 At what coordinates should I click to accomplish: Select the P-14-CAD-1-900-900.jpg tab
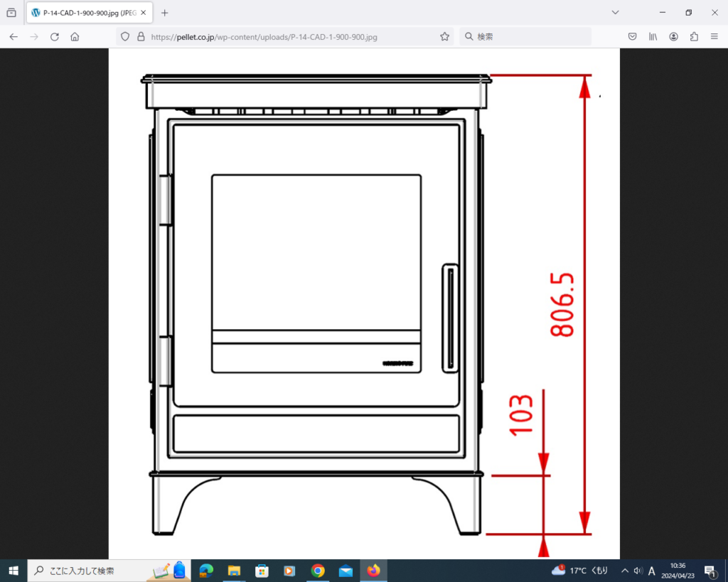[84, 13]
